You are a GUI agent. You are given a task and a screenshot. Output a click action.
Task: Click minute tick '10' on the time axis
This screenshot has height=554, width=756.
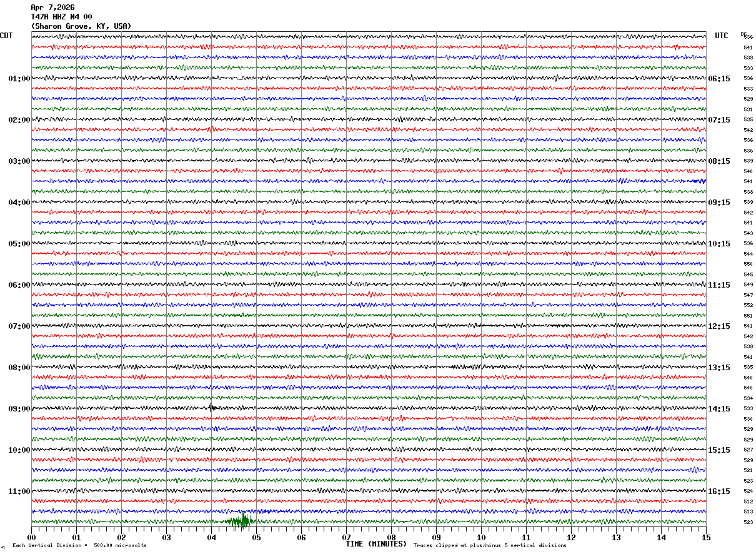tap(481, 537)
